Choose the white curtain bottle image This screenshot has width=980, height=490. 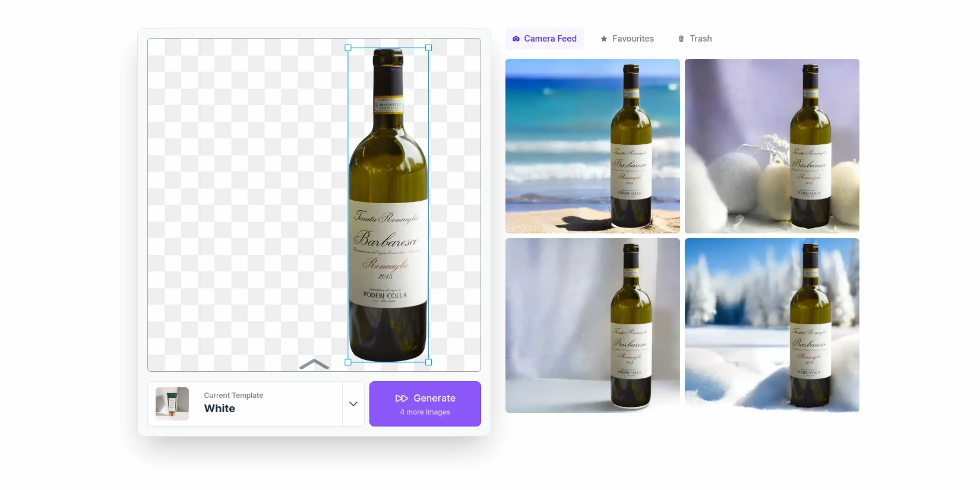point(592,325)
